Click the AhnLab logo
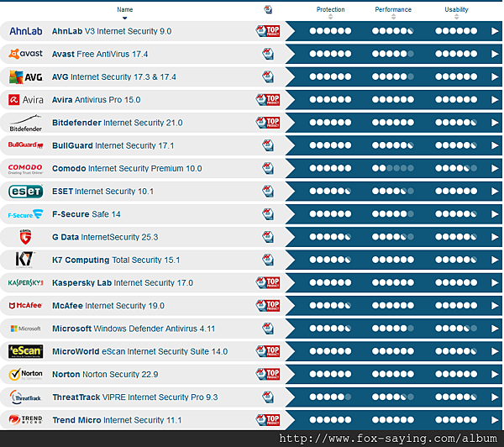Viewport: 504px width, 447px height. tap(26, 31)
